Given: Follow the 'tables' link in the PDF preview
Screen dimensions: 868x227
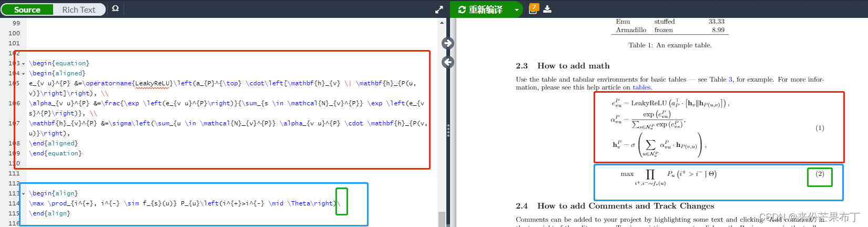Looking at the screenshot, I should [641, 87].
